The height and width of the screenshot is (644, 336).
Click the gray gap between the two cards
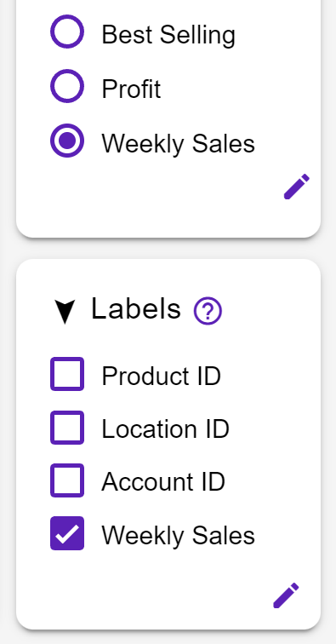pyautogui.click(x=168, y=249)
